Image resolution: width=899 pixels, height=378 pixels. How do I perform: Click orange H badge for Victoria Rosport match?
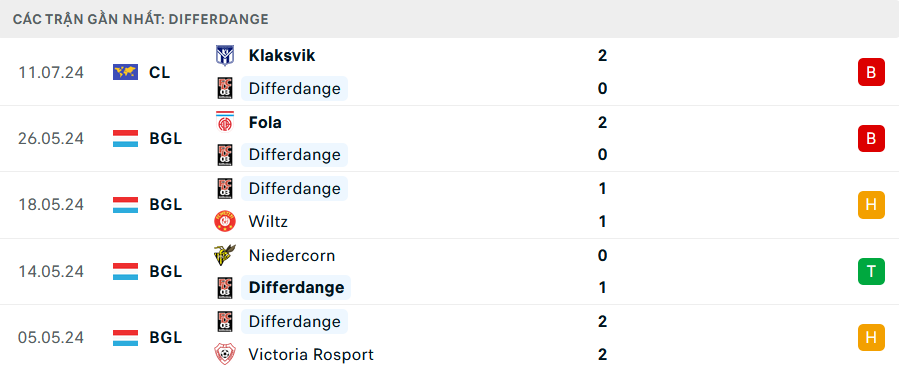pos(871,337)
